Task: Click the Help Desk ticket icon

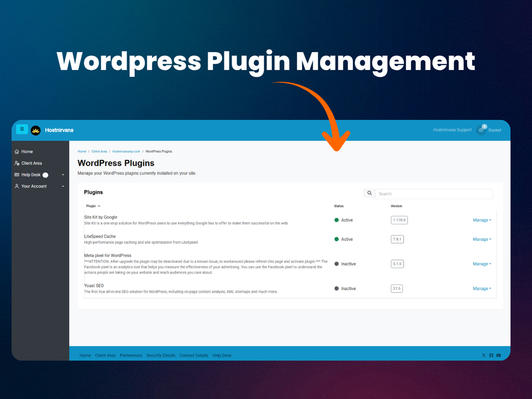Action: point(17,175)
